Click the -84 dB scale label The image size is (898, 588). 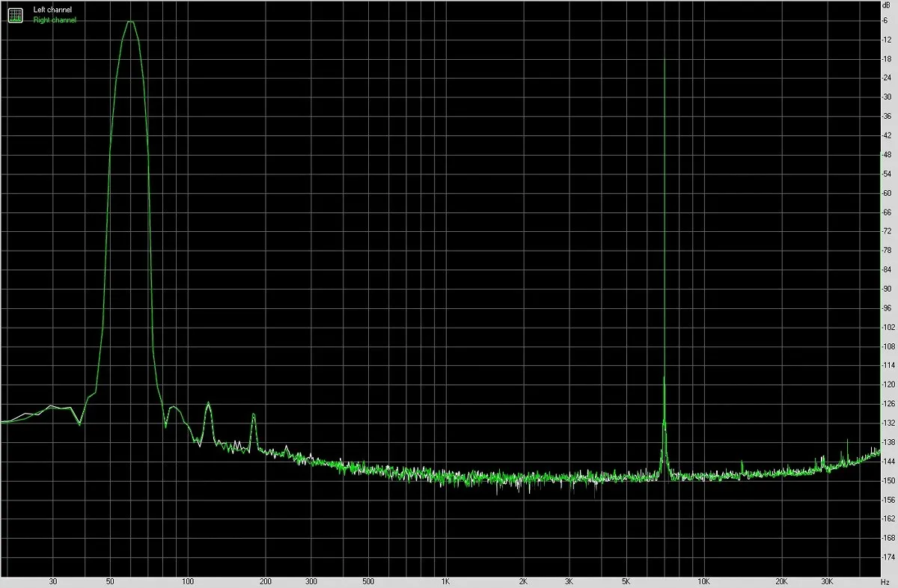point(888,269)
